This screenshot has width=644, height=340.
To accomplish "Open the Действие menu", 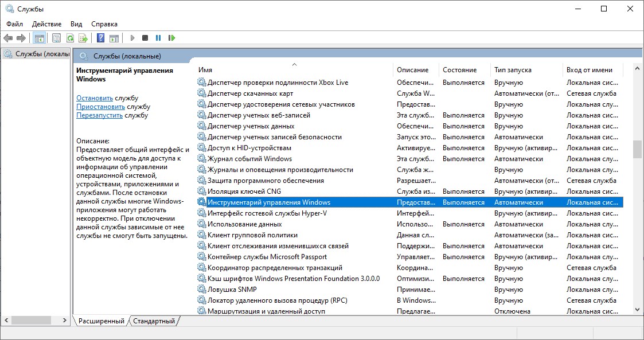I will [x=46, y=24].
